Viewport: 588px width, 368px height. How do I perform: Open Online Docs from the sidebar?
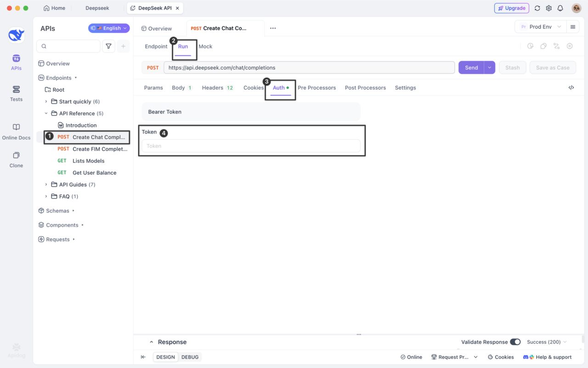point(16,131)
